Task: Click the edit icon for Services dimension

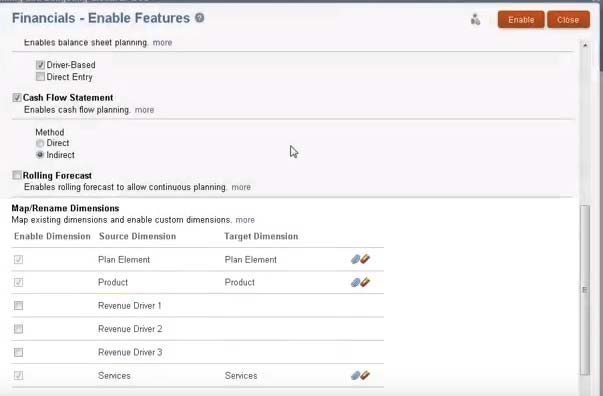Action: [x=360, y=375]
